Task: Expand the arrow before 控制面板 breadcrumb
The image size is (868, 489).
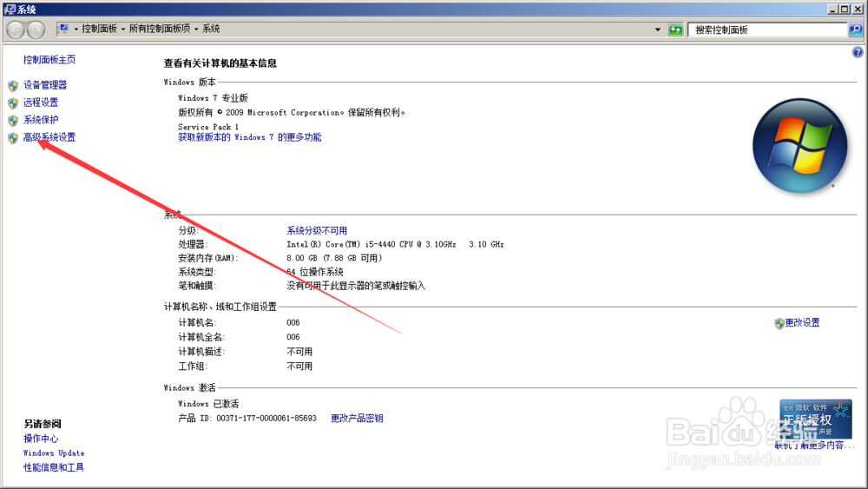Action: [76, 29]
